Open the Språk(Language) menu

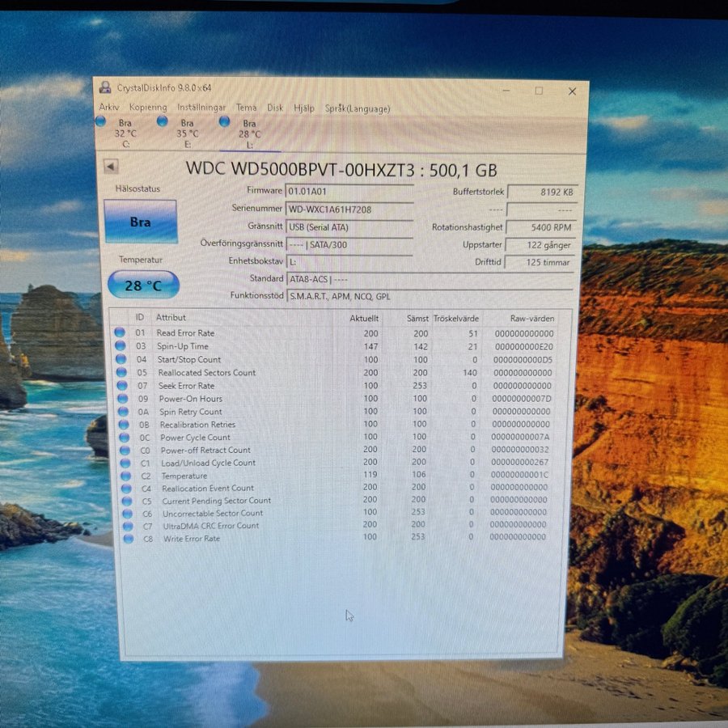(x=357, y=108)
